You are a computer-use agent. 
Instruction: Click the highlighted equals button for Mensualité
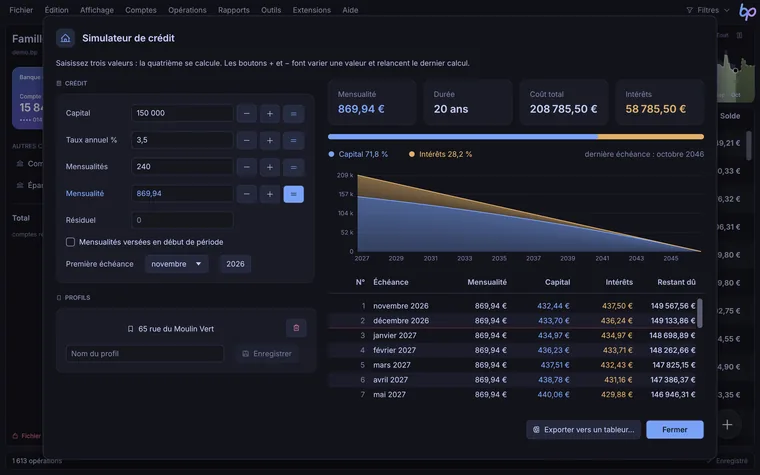pyautogui.click(x=293, y=194)
